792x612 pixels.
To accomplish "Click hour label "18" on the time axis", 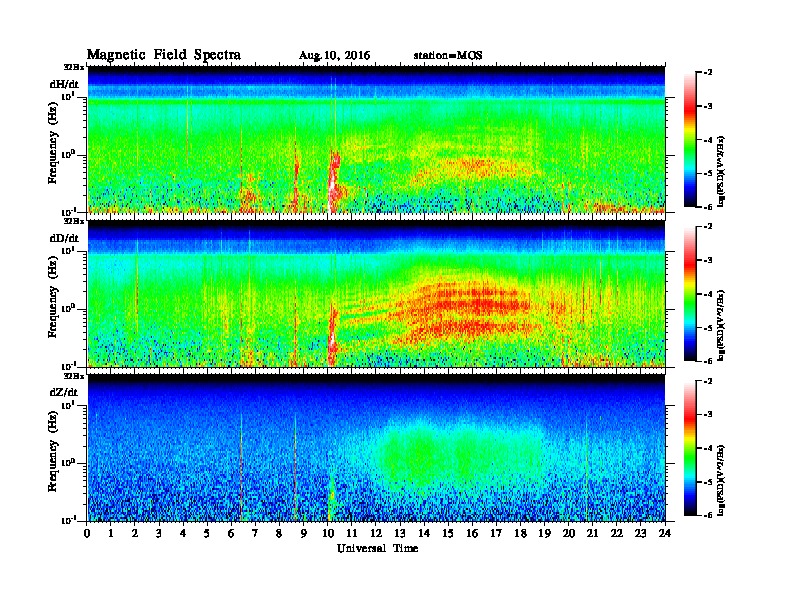I will [520, 533].
